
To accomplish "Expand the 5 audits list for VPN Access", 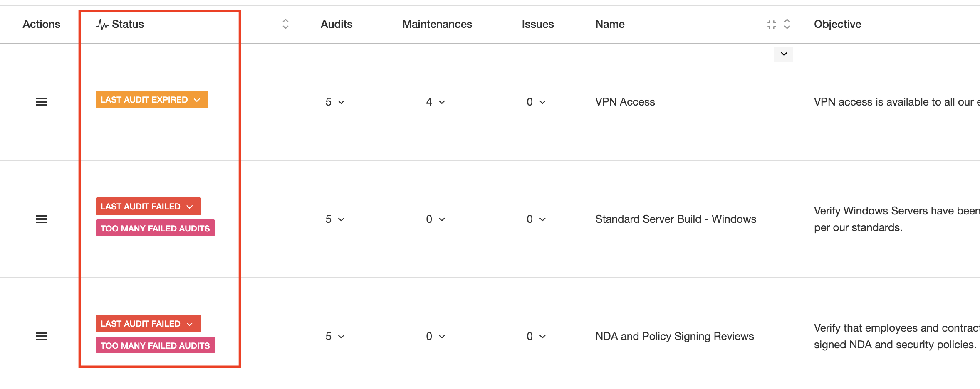I will 335,102.
